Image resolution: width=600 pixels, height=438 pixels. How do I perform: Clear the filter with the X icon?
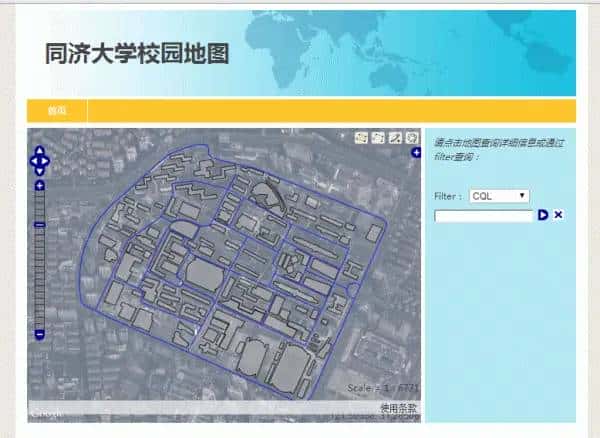pyautogui.click(x=558, y=215)
